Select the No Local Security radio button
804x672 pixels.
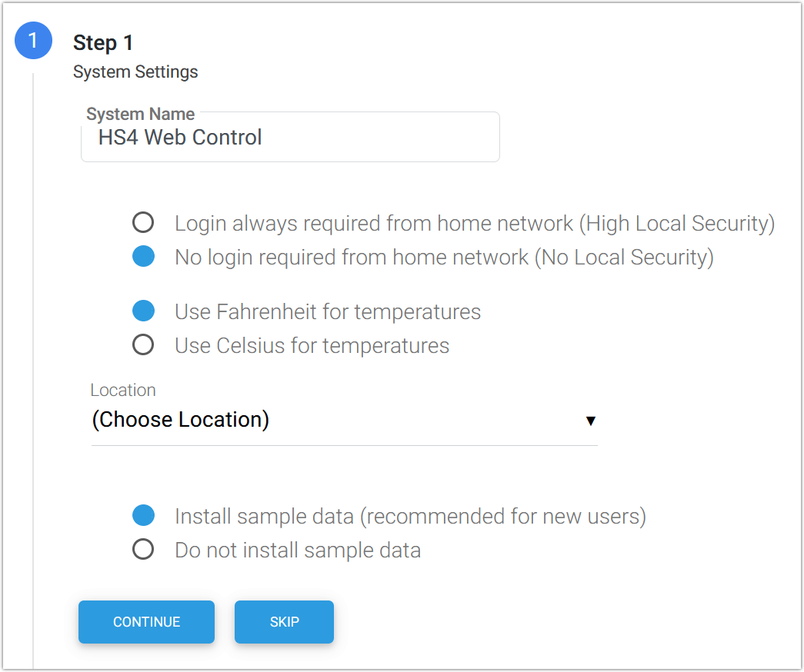coord(143,257)
